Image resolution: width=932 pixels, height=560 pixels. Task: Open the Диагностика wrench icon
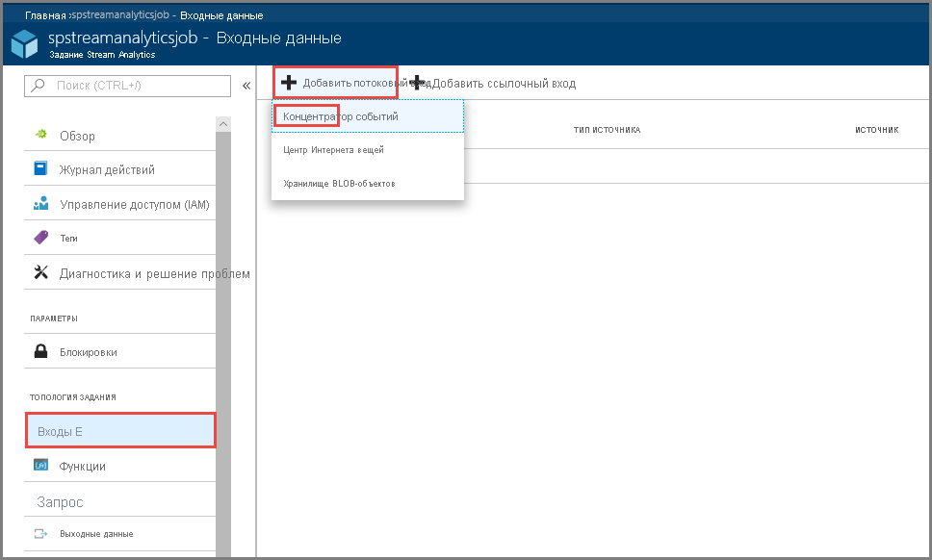tap(41, 272)
